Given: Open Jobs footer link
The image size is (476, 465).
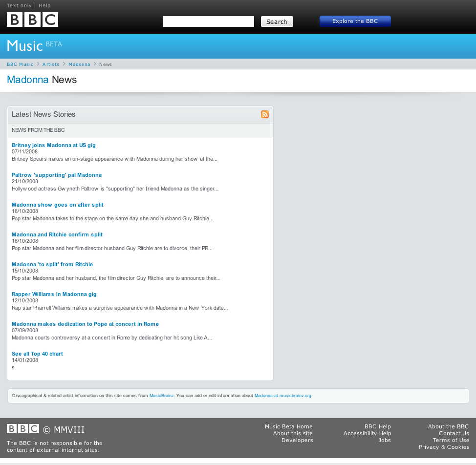Looking at the screenshot, I should pos(385,440).
